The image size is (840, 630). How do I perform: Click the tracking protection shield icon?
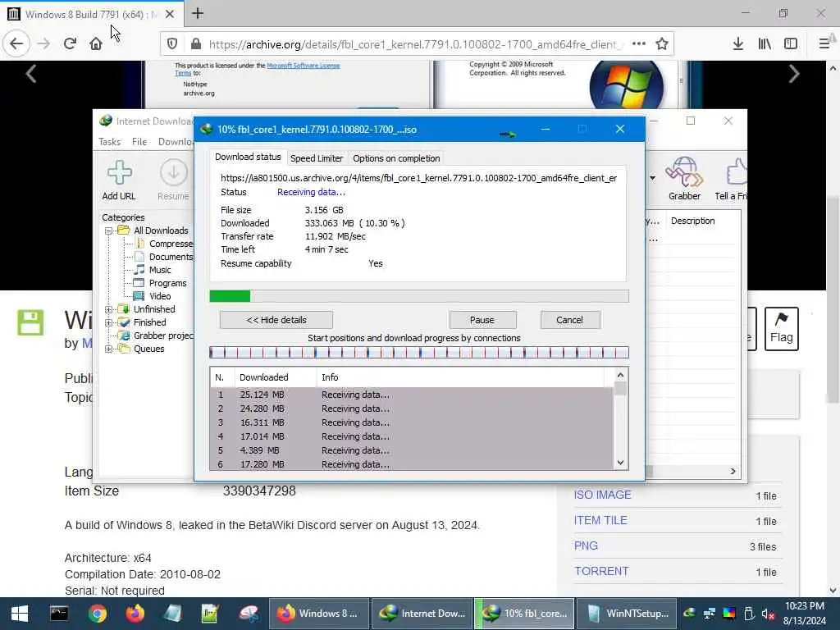coord(172,44)
